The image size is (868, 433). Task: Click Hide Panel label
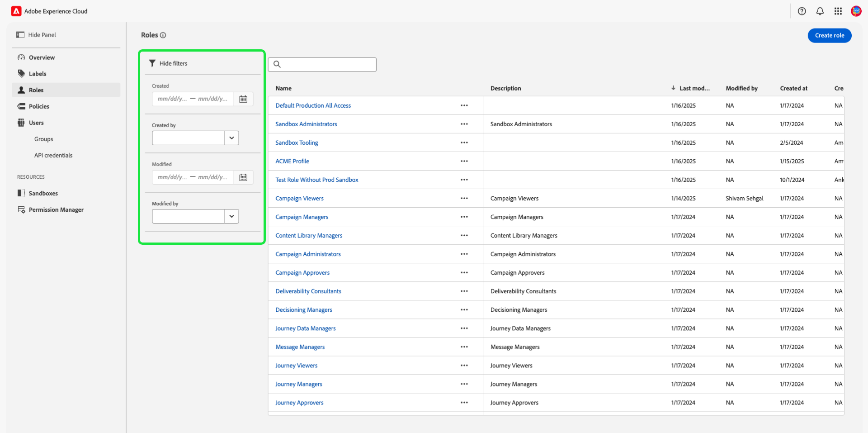(42, 35)
